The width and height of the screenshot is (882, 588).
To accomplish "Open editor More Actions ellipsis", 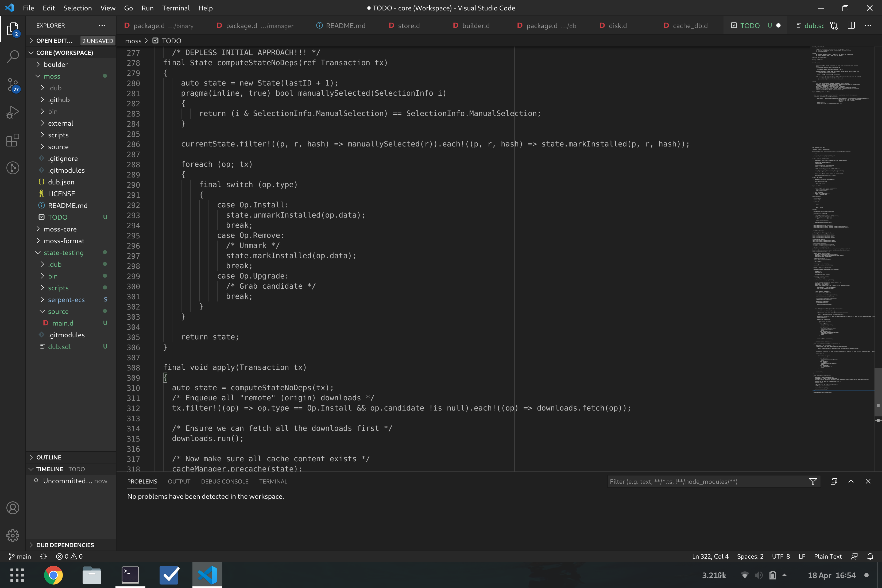I will pos(868,25).
